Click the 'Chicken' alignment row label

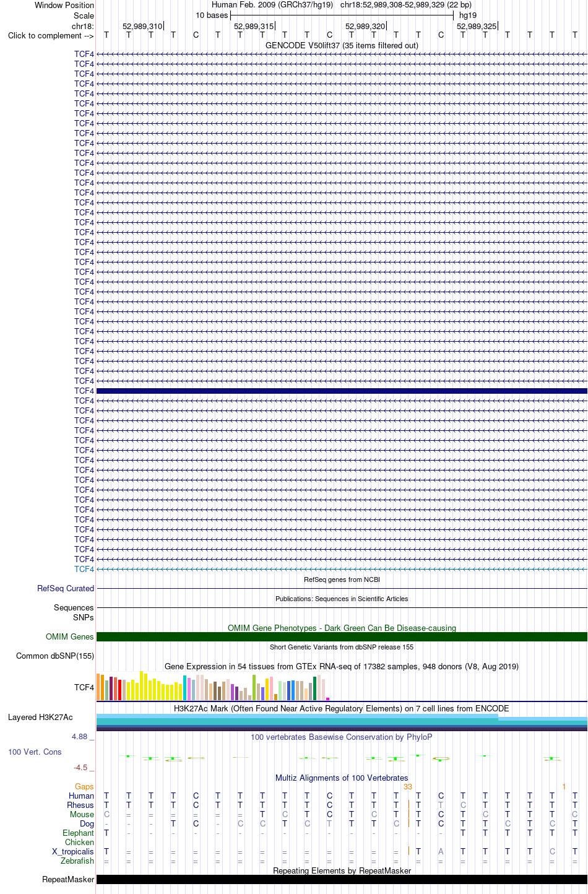click(80, 842)
